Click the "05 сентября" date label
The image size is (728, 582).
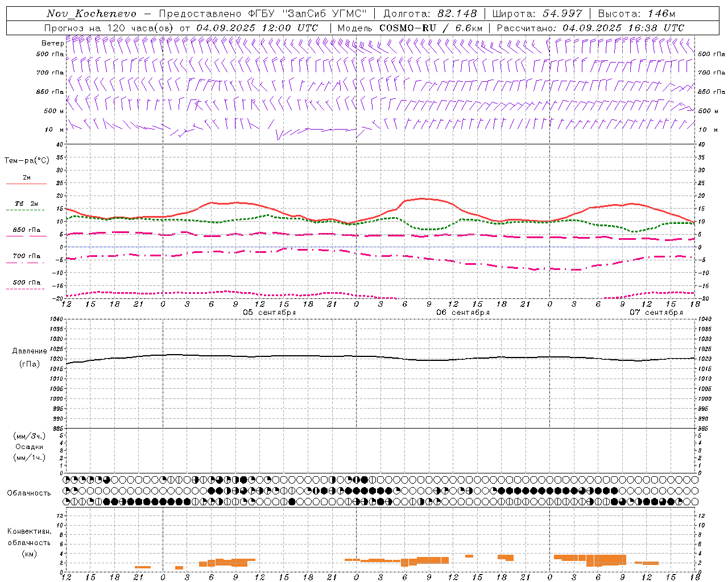[270, 313]
